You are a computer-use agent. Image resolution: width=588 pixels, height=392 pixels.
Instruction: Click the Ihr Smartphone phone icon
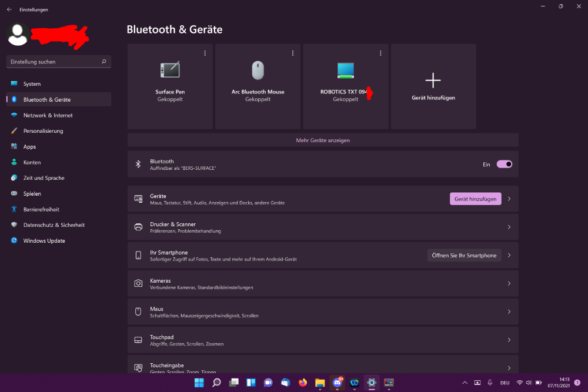click(138, 255)
